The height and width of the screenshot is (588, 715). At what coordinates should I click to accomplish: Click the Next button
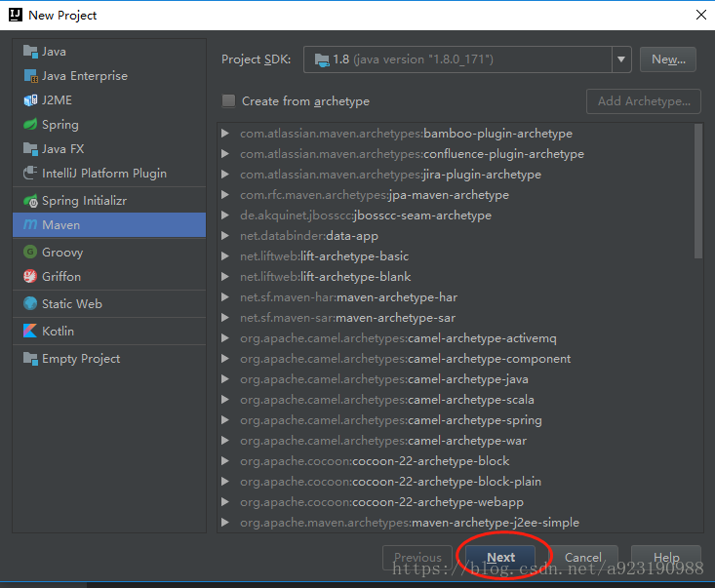(500, 557)
